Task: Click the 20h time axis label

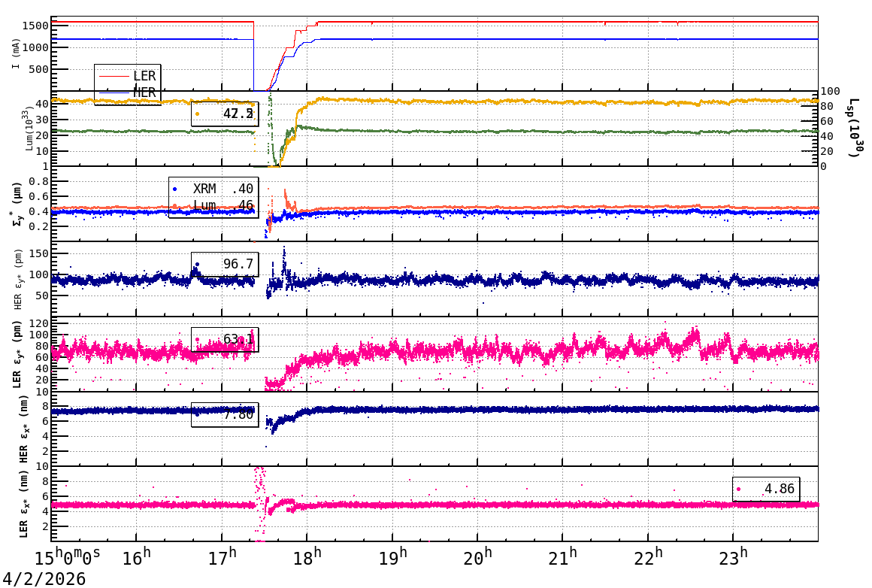Action: point(477,557)
